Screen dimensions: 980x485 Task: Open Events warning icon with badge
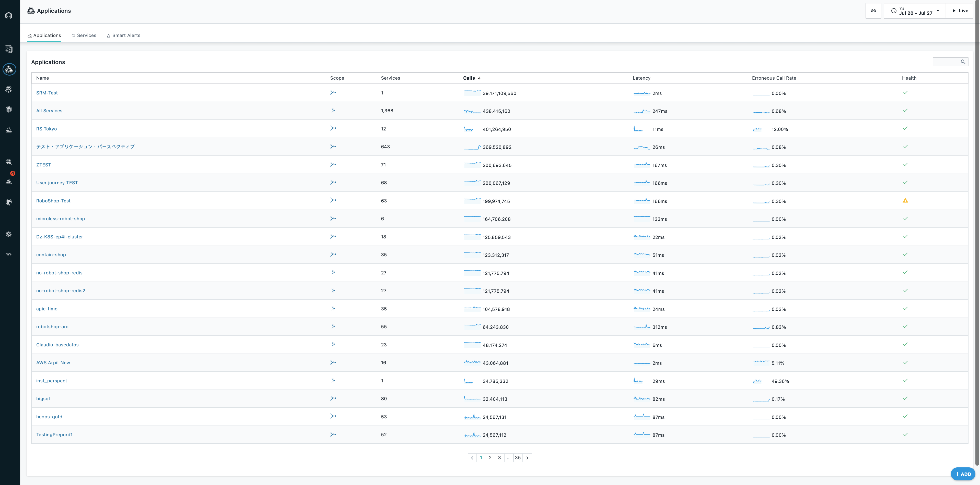[9, 182]
